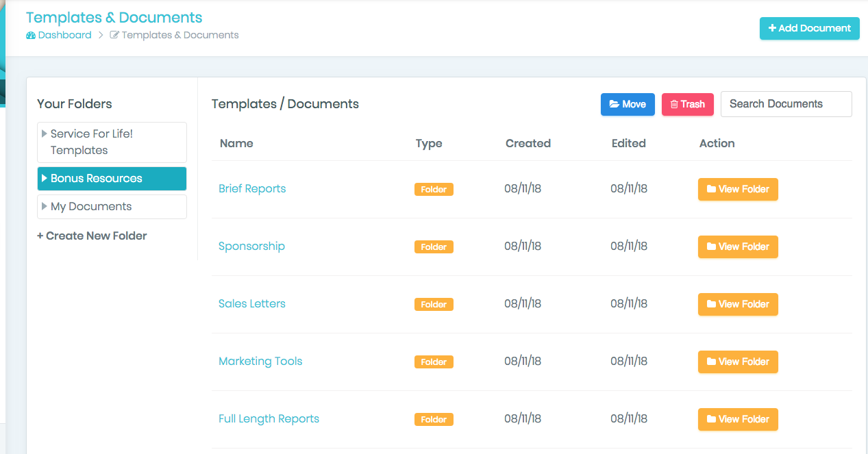
Task: Open the Full Length Reports link
Action: pyautogui.click(x=269, y=419)
